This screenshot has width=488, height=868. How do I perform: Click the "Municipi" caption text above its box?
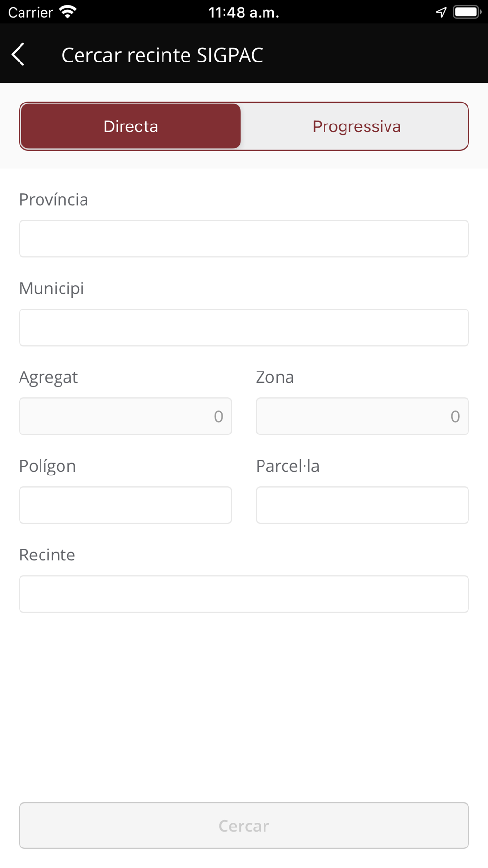pyautogui.click(x=52, y=289)
